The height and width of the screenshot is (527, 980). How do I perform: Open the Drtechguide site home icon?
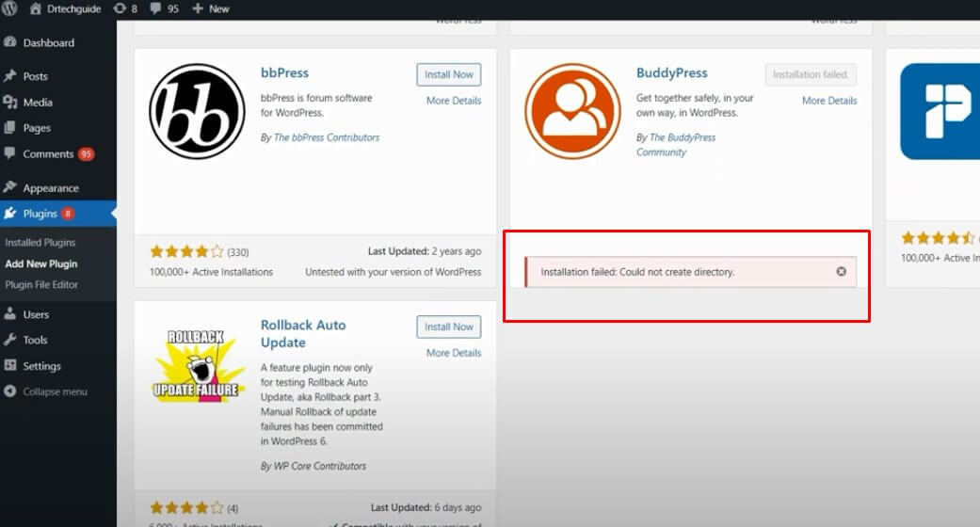(x=36, y=8)
